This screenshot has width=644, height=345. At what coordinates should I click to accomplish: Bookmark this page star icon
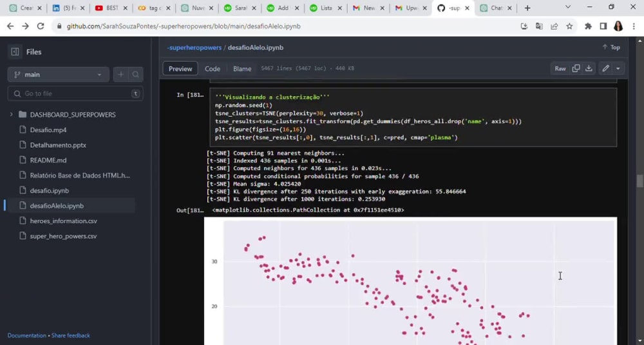(569, 26)
